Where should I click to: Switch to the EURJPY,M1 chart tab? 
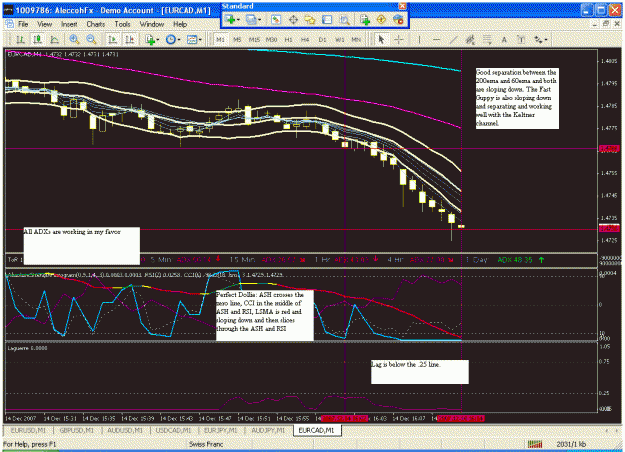(221, 430)
